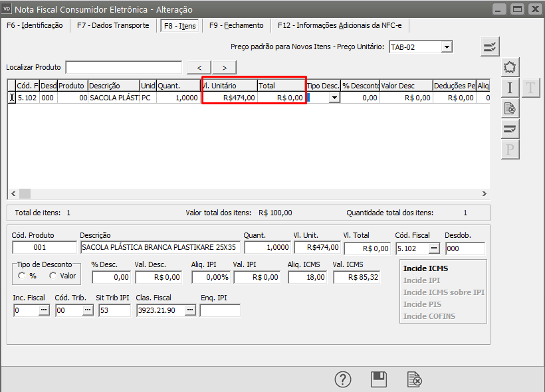Click the star-shaped new item icon
545x392 pixels.
tap(510, 67)
